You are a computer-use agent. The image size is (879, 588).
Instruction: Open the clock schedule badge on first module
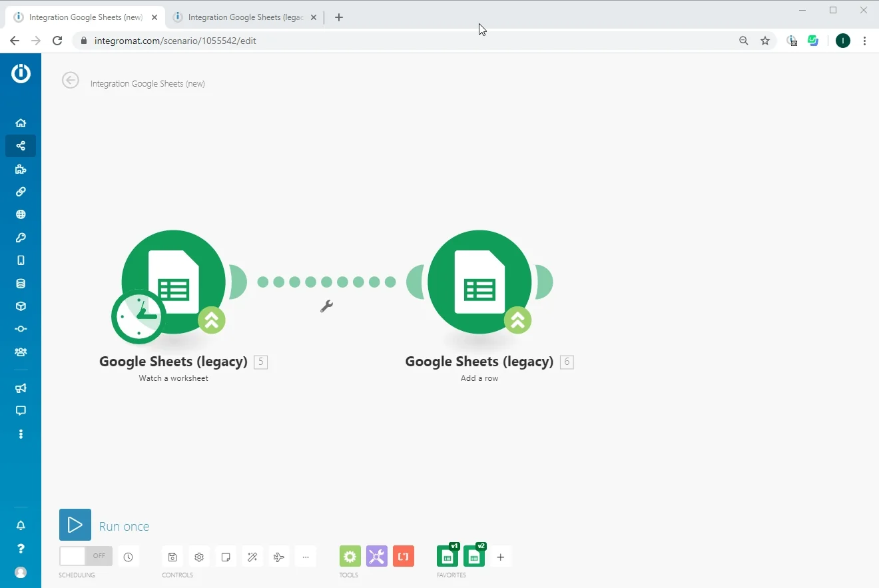click(x=139, y=317)
